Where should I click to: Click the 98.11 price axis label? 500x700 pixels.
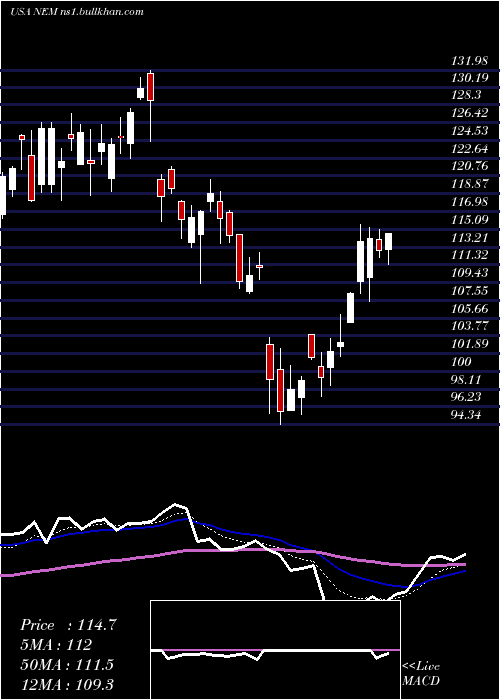point(467,379)
